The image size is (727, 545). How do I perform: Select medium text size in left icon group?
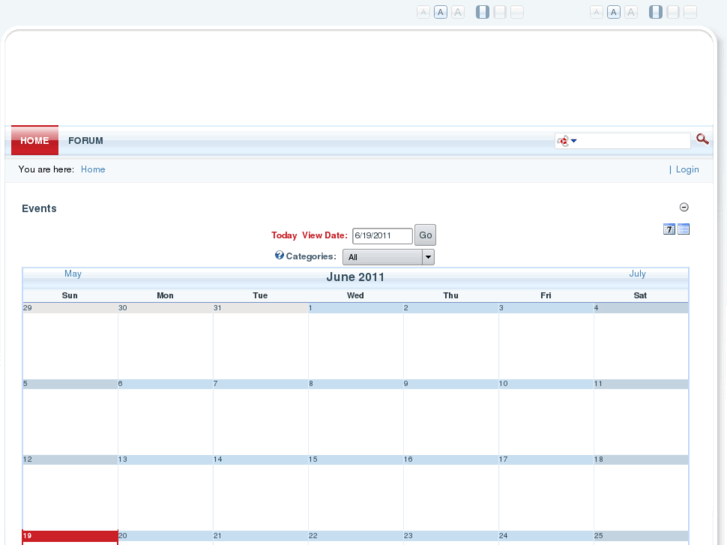point(440,12)
